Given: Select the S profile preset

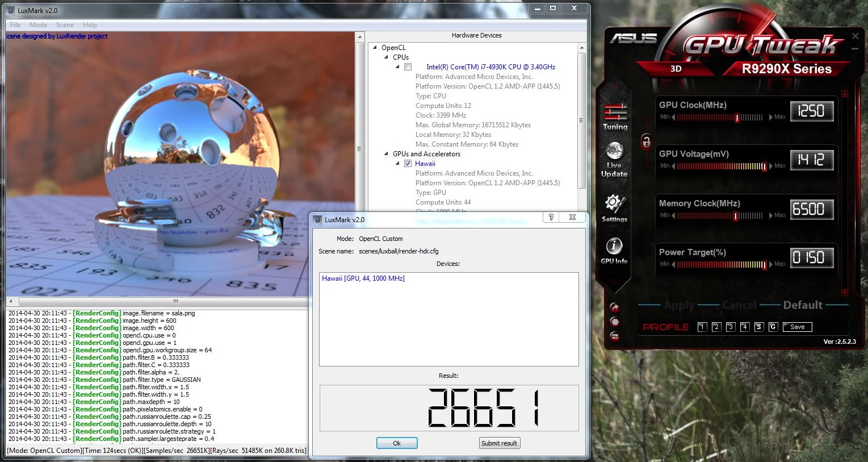Looking at the screenshot, I should 759,327.
